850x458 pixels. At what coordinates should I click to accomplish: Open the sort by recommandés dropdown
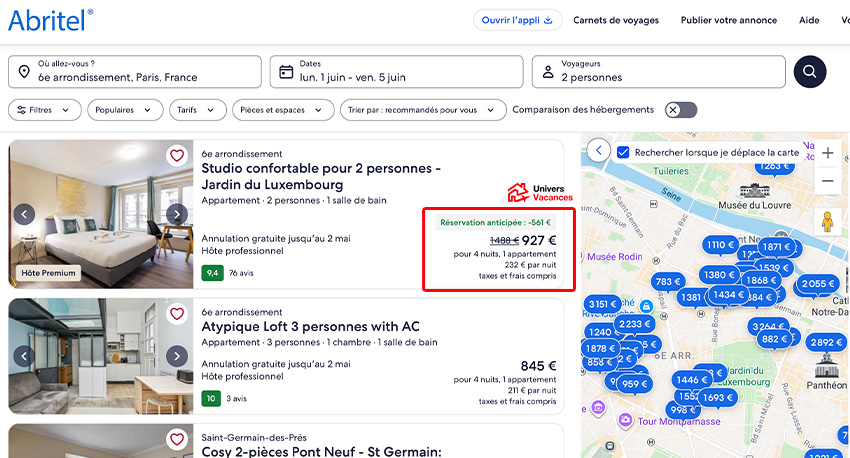click(418, 110)
